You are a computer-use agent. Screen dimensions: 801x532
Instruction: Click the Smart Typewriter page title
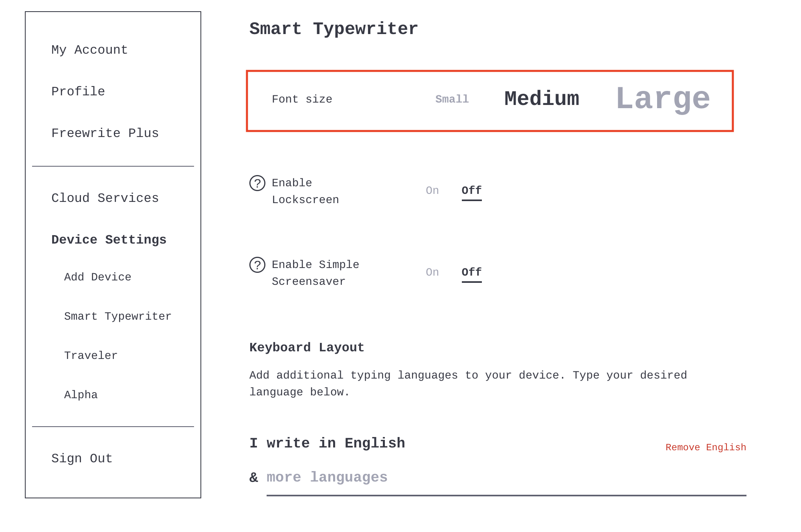(334, 29)
